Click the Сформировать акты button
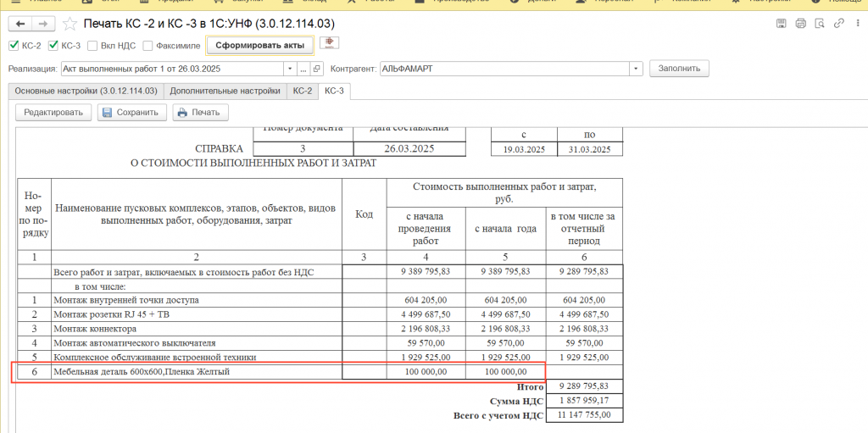This screenshot has height=433, width=868. pos(259,46)
